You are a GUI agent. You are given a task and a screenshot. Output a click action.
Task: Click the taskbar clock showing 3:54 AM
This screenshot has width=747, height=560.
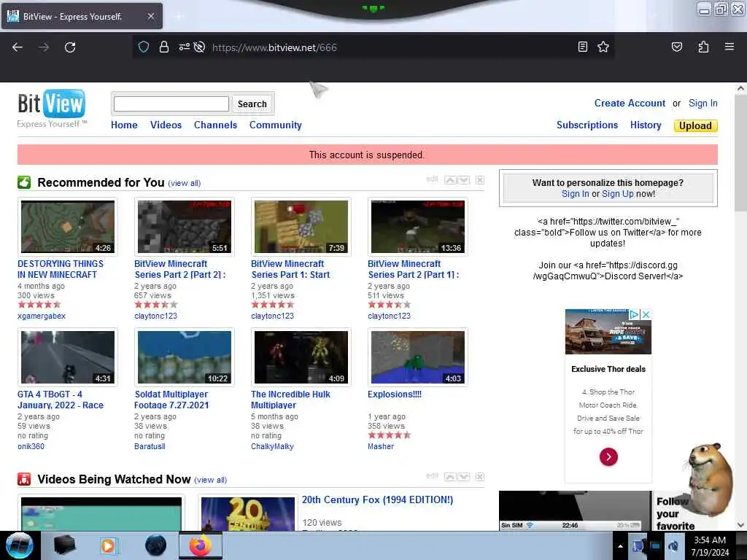tap(710, 546)
